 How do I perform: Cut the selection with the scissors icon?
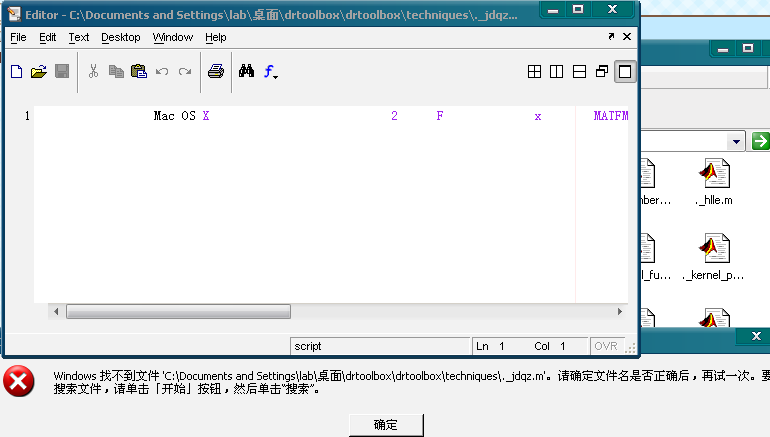(93, 72)
